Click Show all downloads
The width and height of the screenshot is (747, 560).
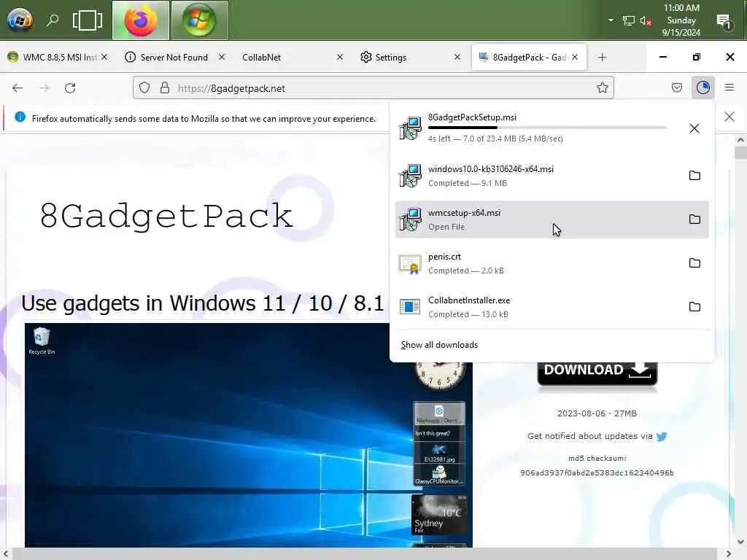439,345
